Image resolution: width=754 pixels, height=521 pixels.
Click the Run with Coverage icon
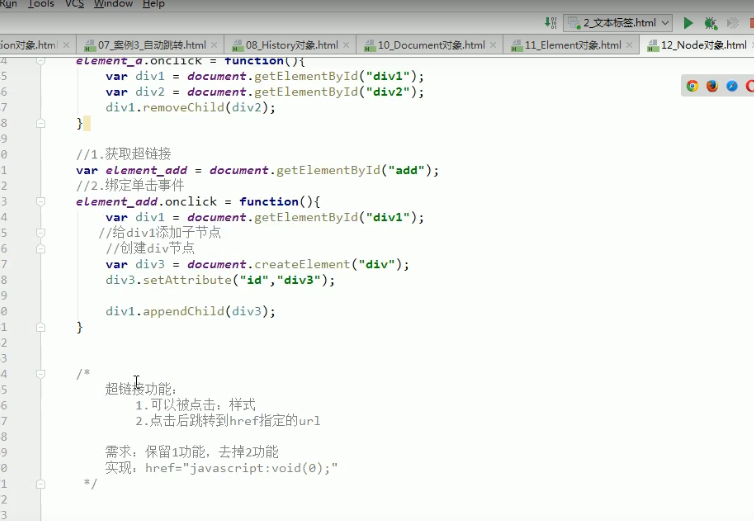(x=732, y=23)
